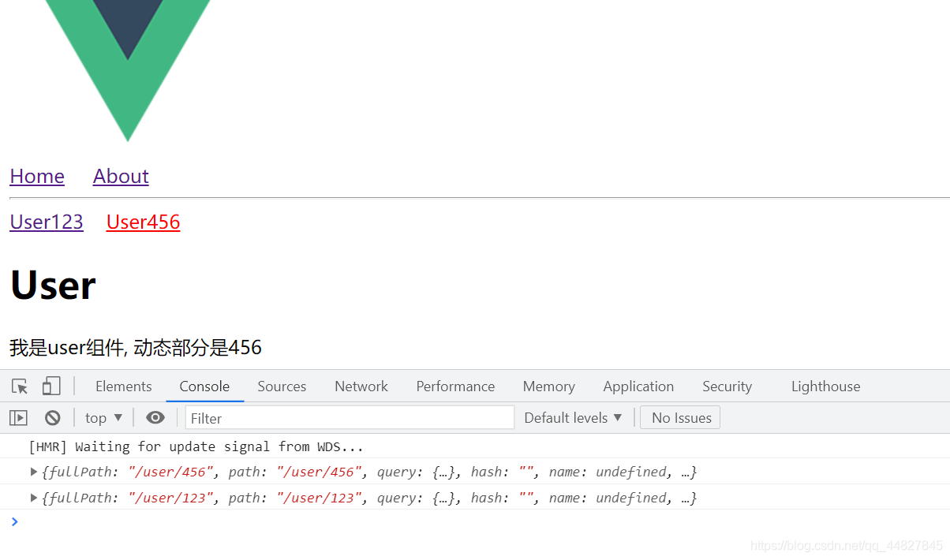The height and width of the screenshot is (560, 950).
Task: Toggle the device toolbar icon
Action: (51, 386)
